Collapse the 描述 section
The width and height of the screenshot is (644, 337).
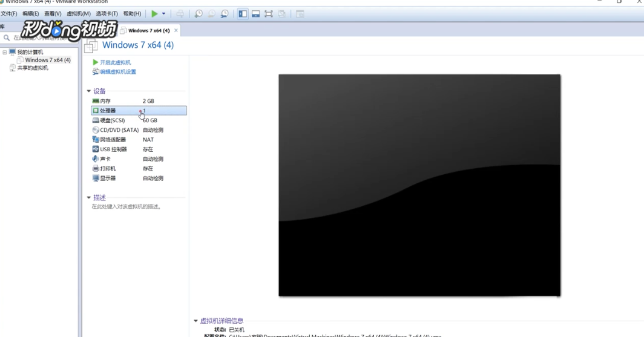(89, 198)
